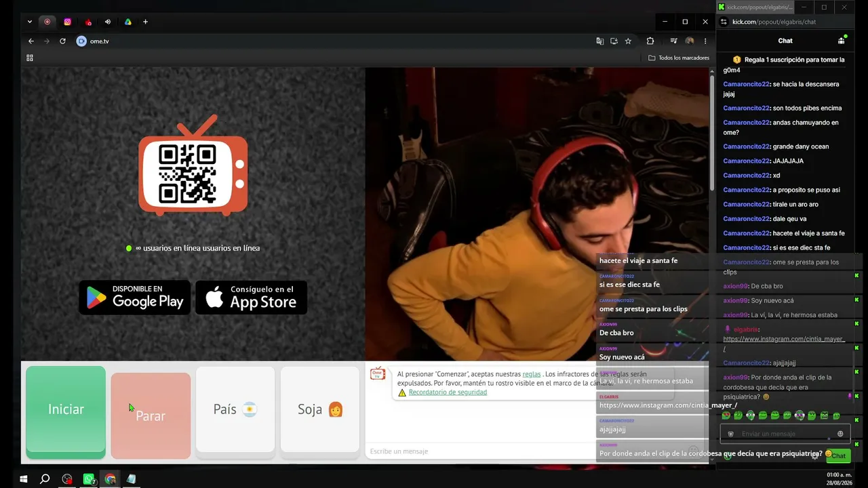Open Windows Start menu

pyautogui.click(x=24, y=479)
